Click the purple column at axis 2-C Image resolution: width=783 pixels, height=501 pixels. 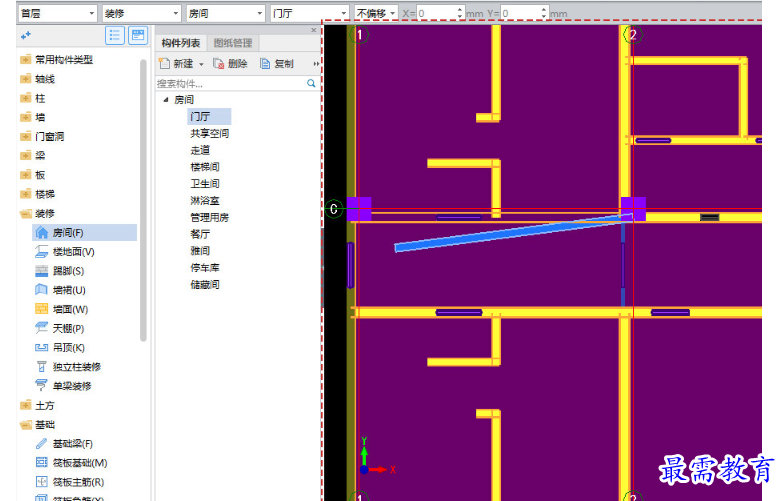pyautogui.click(x=633, y=209)
